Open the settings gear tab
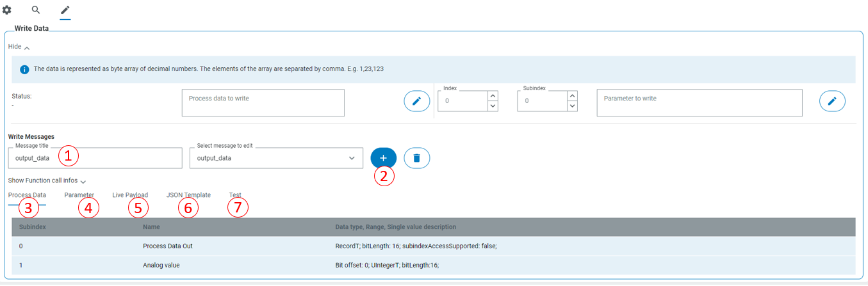Screen dimensions: 868x286 point(7,10)
